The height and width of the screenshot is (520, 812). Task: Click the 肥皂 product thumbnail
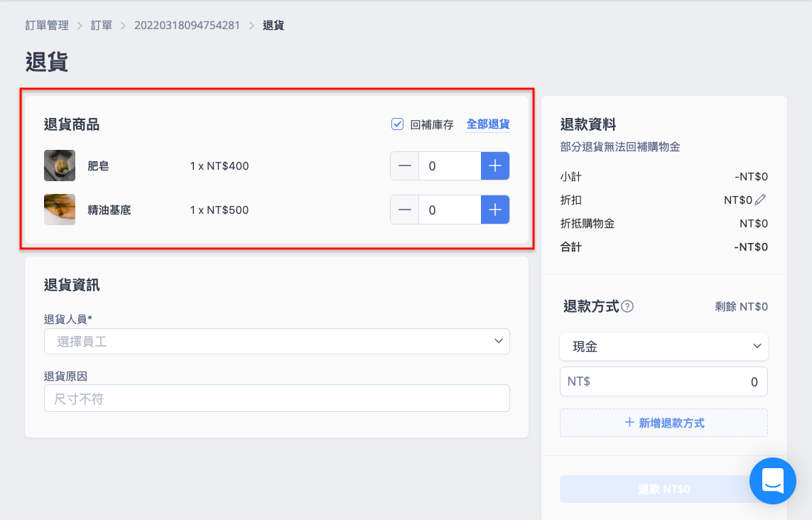[x=60, y=166]
